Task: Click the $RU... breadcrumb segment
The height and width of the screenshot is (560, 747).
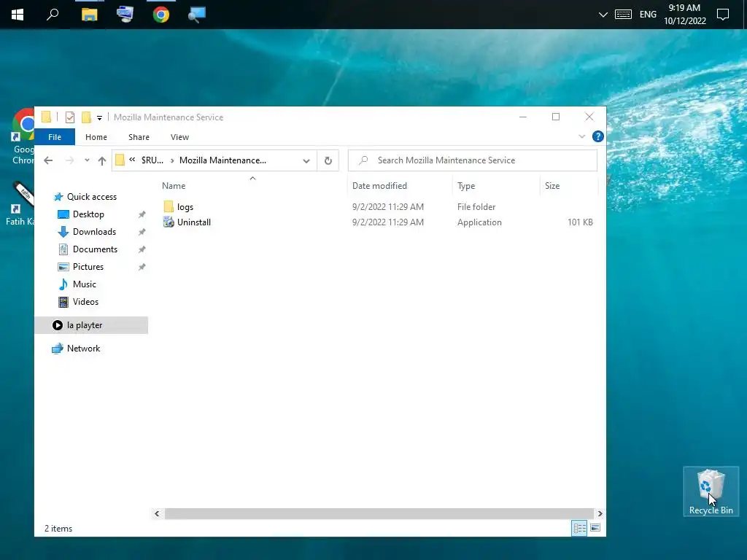Action: point(152,160)
